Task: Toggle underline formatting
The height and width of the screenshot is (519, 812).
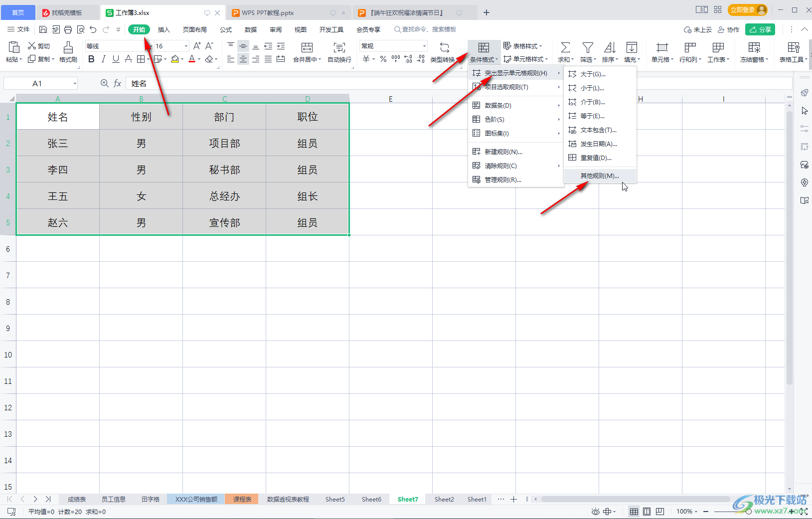Action: pos(116,59)
